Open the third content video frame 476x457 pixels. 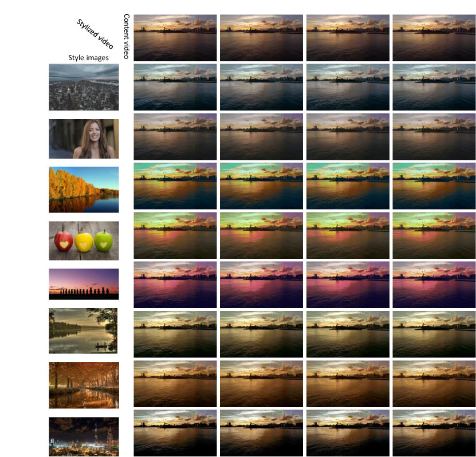[348, 38]
